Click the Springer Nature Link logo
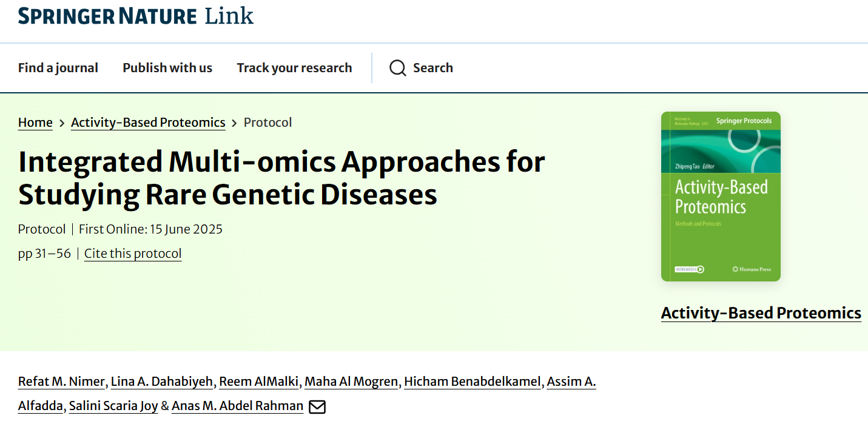This screenshot has width=868, height=424. point(136,16)
